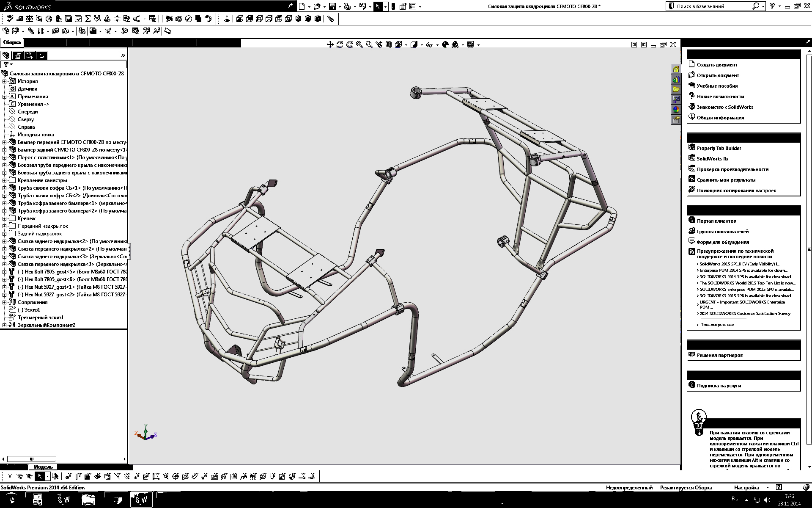This screenshot has height=508, width=812.
Task: Click the New document icon
Action: tap(302, 6)
